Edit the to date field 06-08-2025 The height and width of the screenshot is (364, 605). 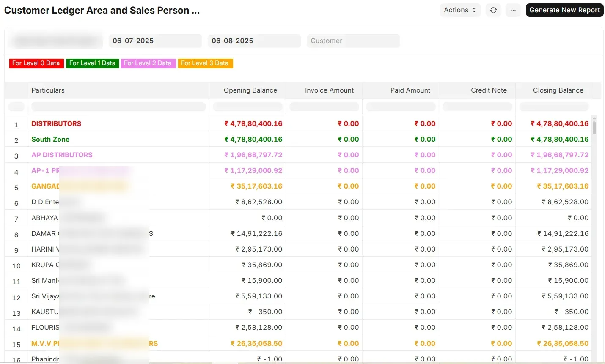click(254, 41)
